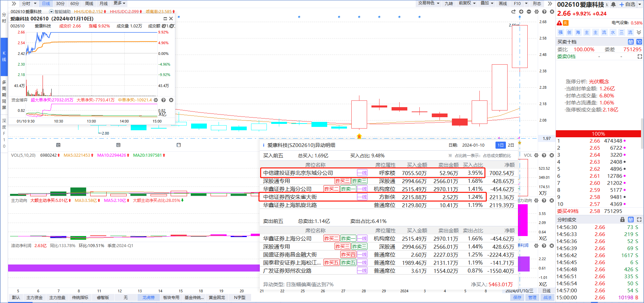
Task: Expand the fullscreen icon in 委卖0档 row
Action: (640, 57)
